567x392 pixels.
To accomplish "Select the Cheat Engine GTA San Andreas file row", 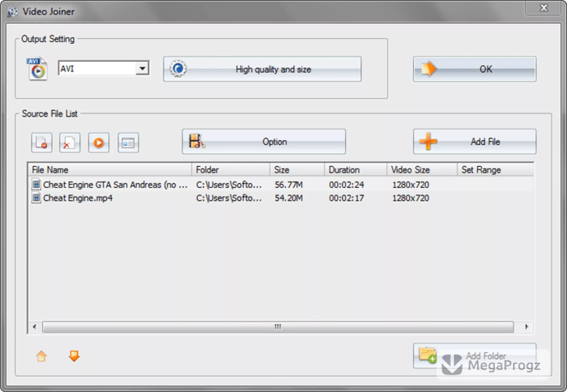I will [x=281, y=185].
